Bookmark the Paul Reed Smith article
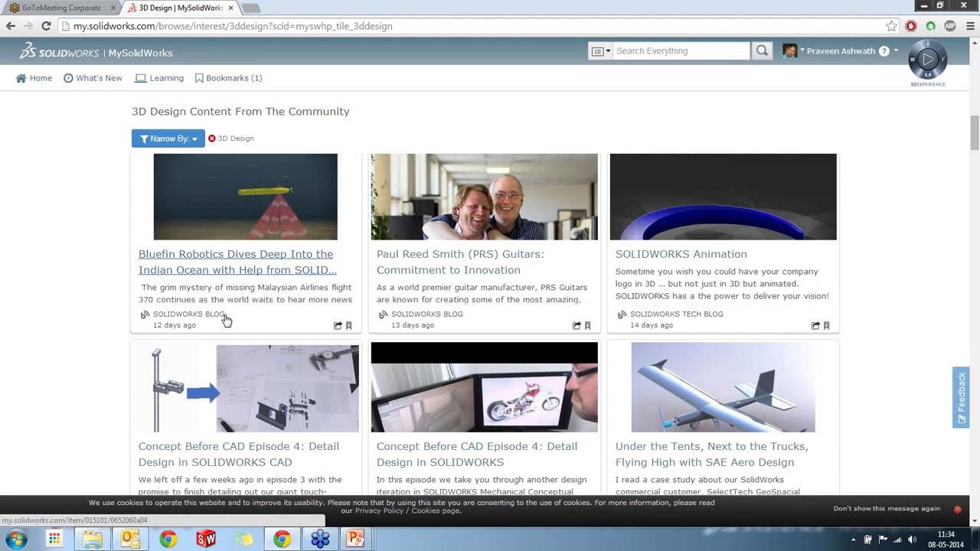The image size is (980, 551). coord(588,325)
